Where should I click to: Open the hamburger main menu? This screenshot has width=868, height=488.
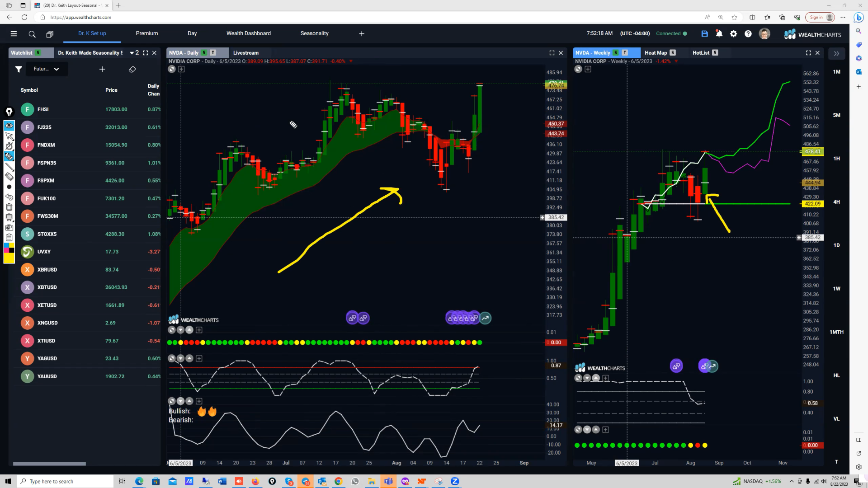(14, 34)
